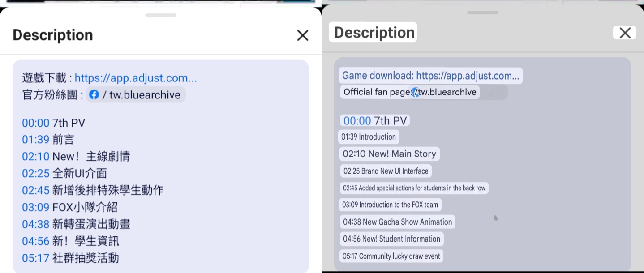Viewport: 644px width, 273px height.
Task: Click '01:39 Introduction' translated line
Action: [x=369, y=137]
